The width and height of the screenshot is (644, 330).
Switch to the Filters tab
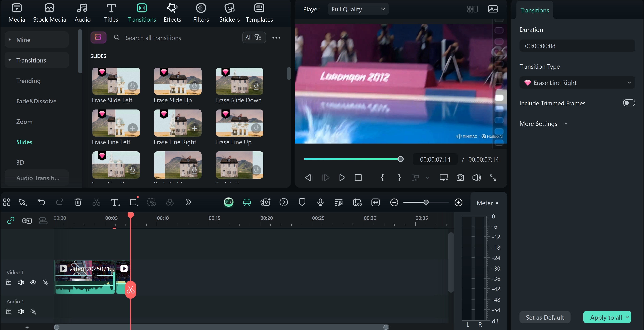[201, 13]
